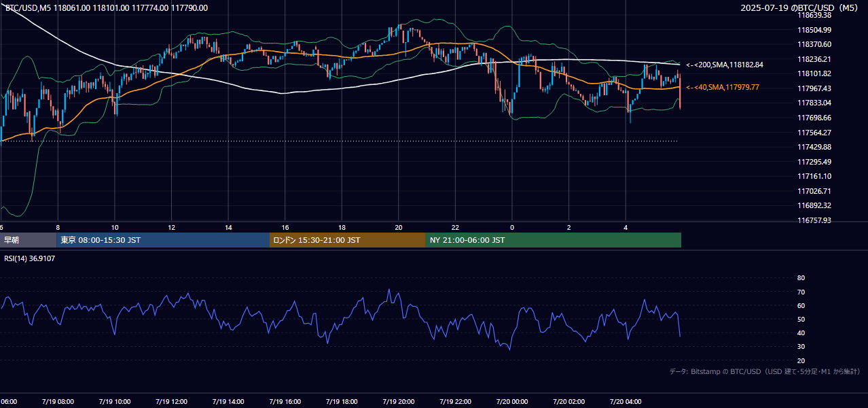Click the 7/20 00:00 time axis label
Viewport: 868px width, 408px height.
(x=512, y=401)
